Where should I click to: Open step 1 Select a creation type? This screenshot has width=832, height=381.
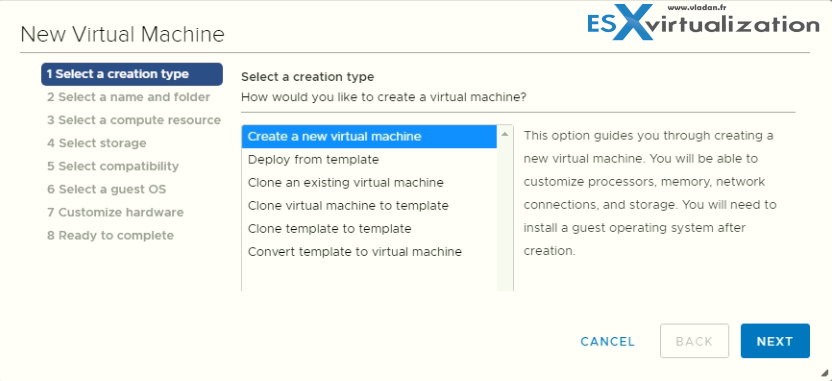coord(132,74)
